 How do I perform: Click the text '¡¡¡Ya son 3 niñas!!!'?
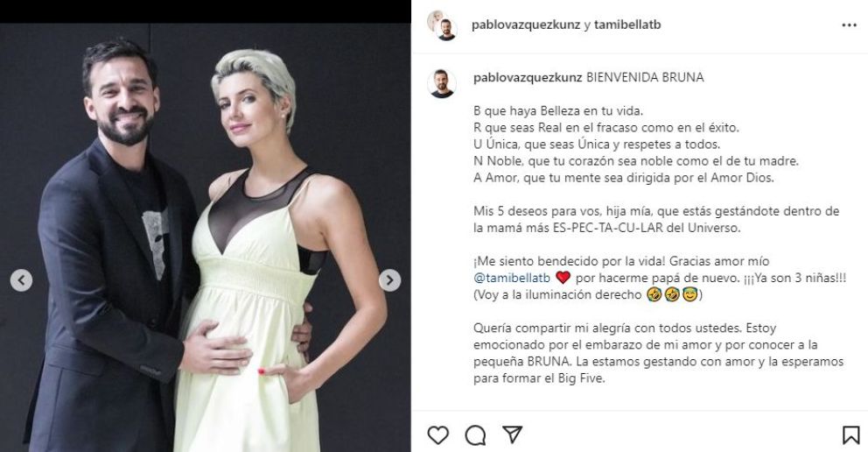(x=794, y=278)
